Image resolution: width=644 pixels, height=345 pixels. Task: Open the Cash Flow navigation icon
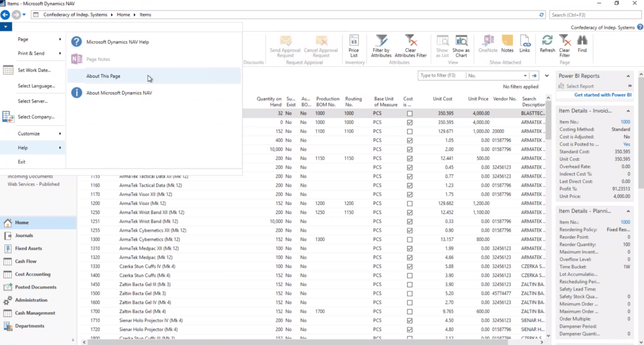8,261
